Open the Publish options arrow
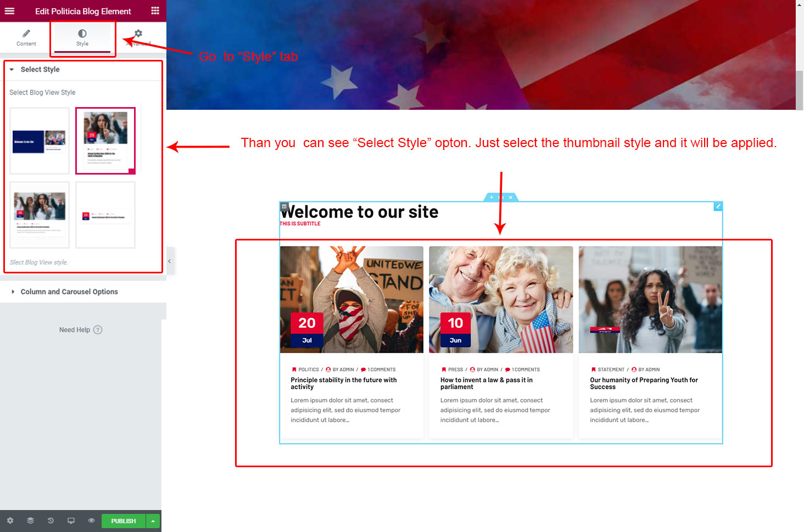The image size is (804, 532). 153,521
